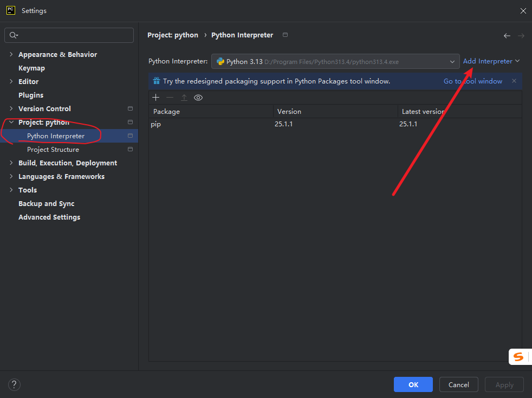532x398 pixels.
Task: Select Build, Execution, Deployment label
Action: click(68, 163)
